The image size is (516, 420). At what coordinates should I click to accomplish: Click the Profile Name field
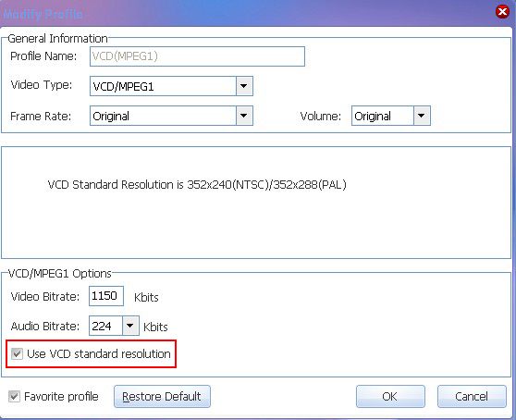[x=197, y=56]
